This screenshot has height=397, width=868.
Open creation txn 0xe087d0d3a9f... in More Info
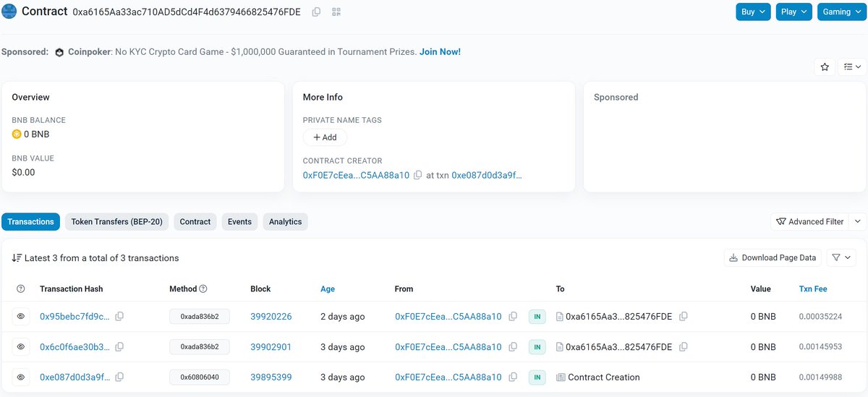[487, 175]
